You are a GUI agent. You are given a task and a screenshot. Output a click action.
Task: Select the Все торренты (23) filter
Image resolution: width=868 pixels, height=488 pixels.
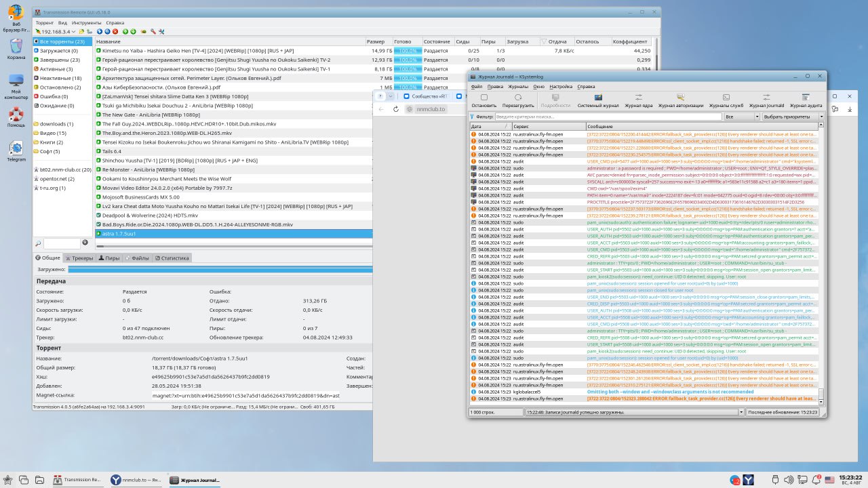(x=62, y=42)
